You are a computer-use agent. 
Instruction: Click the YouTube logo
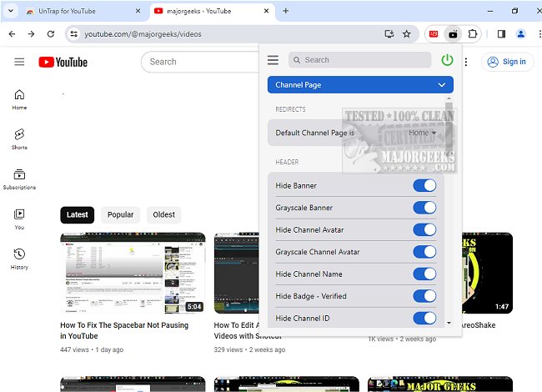(63, 63)
